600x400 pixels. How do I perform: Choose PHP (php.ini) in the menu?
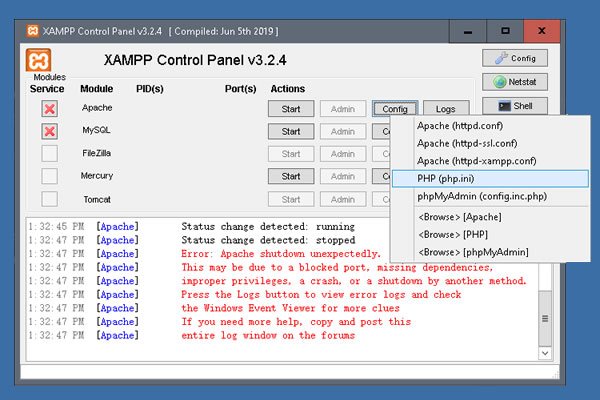coord(490,179)
